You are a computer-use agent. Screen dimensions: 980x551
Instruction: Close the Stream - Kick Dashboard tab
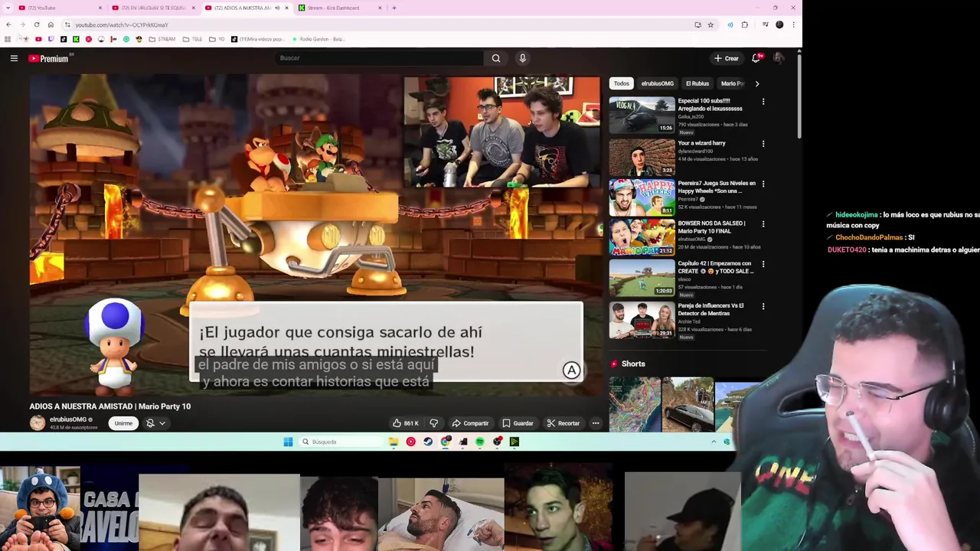[x=380, y=8]
